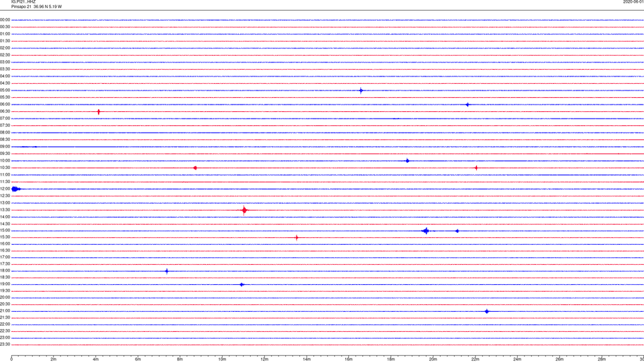Click the 16:30 time label

[x=5, y=250]
